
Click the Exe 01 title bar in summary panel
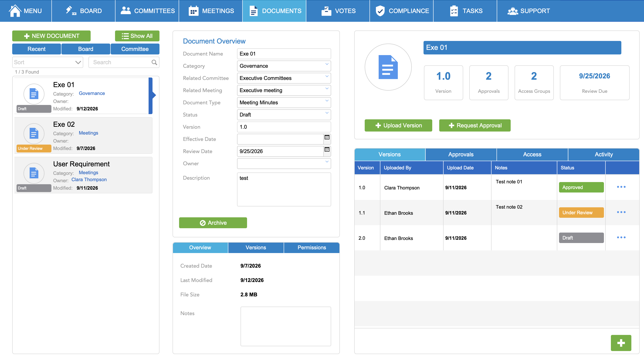(522, 48)
